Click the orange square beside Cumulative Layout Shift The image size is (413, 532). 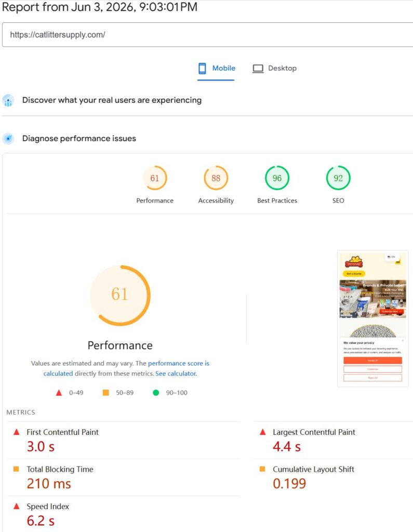click(x=262, y=469)
